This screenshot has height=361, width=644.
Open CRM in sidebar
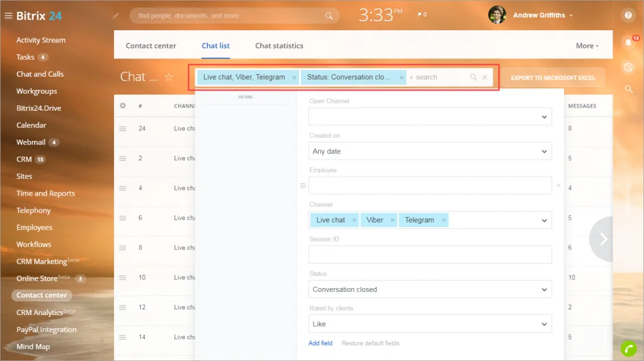[24, 159]
